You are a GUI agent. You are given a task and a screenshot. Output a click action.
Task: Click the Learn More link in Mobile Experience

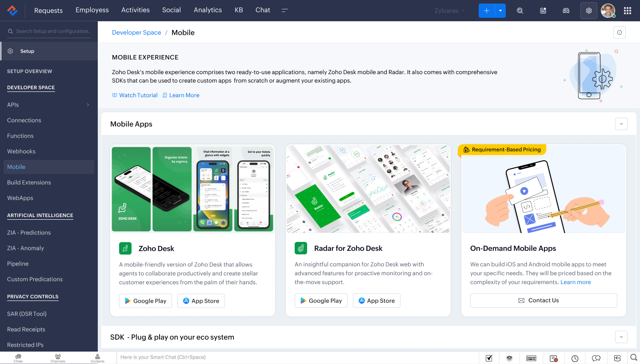(x=181, y=95)
